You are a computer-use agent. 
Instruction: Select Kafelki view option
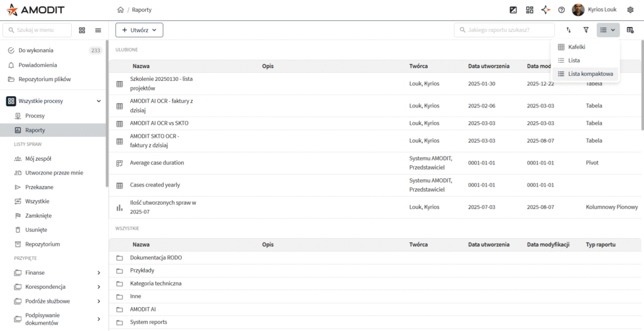pos(577,47)
